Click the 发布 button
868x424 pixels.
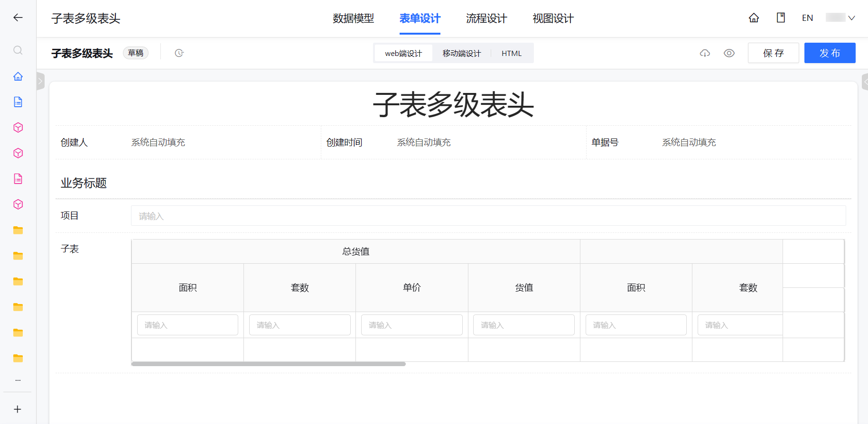tap(830, 53)
